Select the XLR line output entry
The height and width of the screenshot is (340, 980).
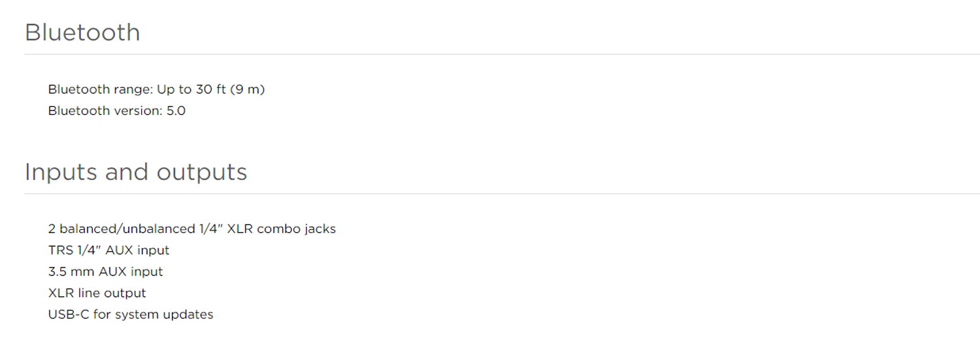(97, 293)
